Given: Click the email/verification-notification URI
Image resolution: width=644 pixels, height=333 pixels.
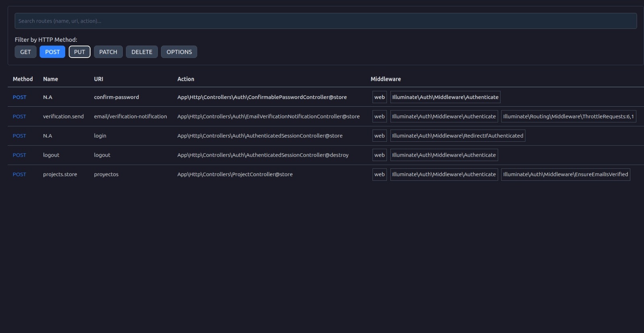Looking at the screenshot, I should [130, 116].
